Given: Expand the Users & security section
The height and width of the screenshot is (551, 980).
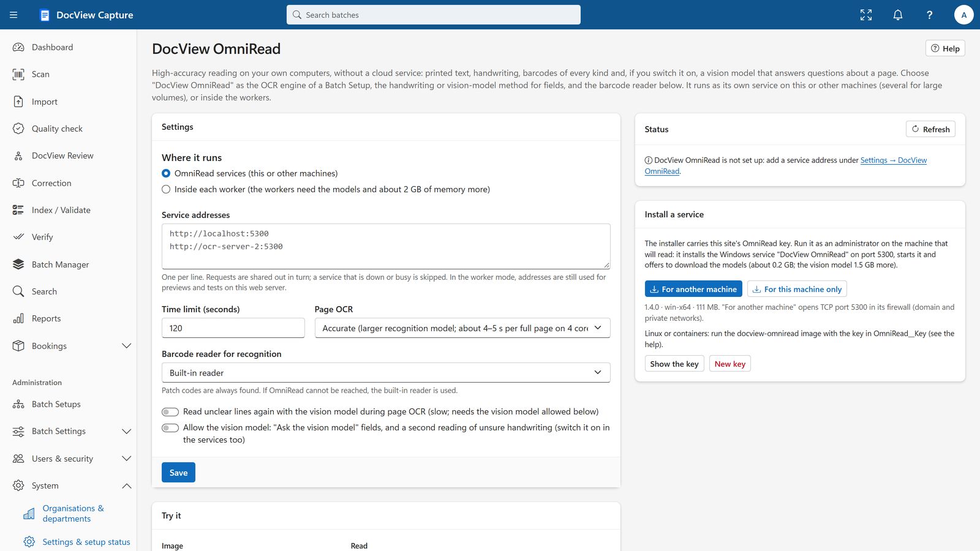Looking at the screenshot, I should 127,459.
